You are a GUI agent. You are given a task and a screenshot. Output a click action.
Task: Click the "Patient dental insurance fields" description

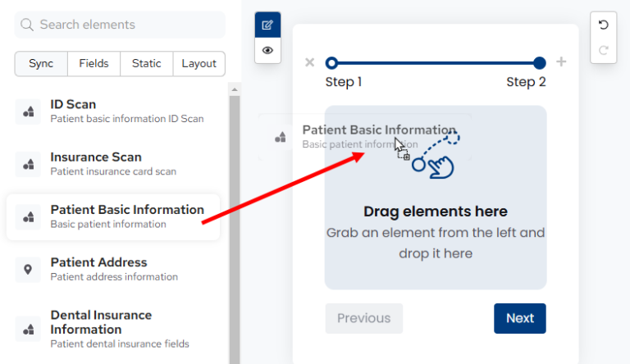point(120,344)
